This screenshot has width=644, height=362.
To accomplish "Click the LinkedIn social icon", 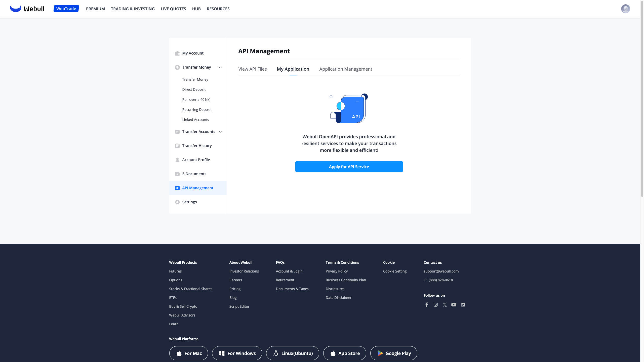I will point(463,305).
